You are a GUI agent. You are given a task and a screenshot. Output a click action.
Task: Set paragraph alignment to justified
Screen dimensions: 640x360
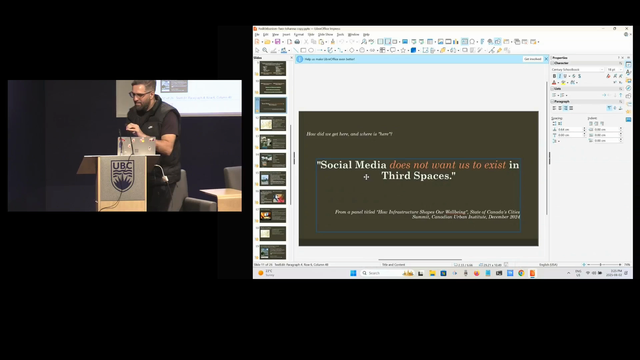point(571,108)
